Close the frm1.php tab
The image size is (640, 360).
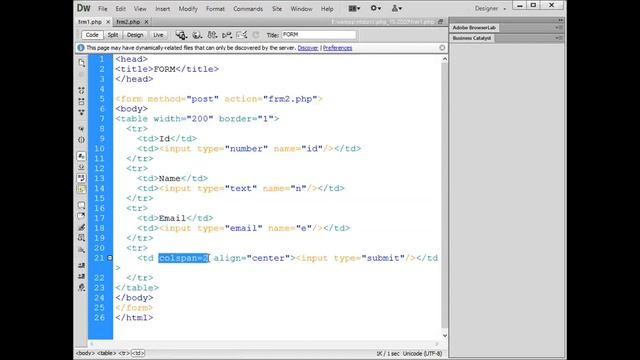pyautogui.click(x=108, y=22)
